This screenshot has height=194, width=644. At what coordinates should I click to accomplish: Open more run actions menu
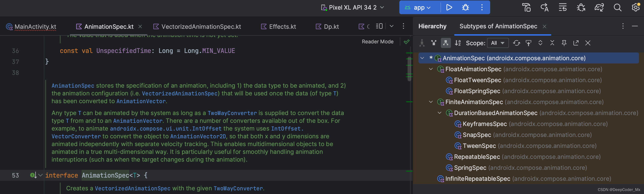click(482, 8)
